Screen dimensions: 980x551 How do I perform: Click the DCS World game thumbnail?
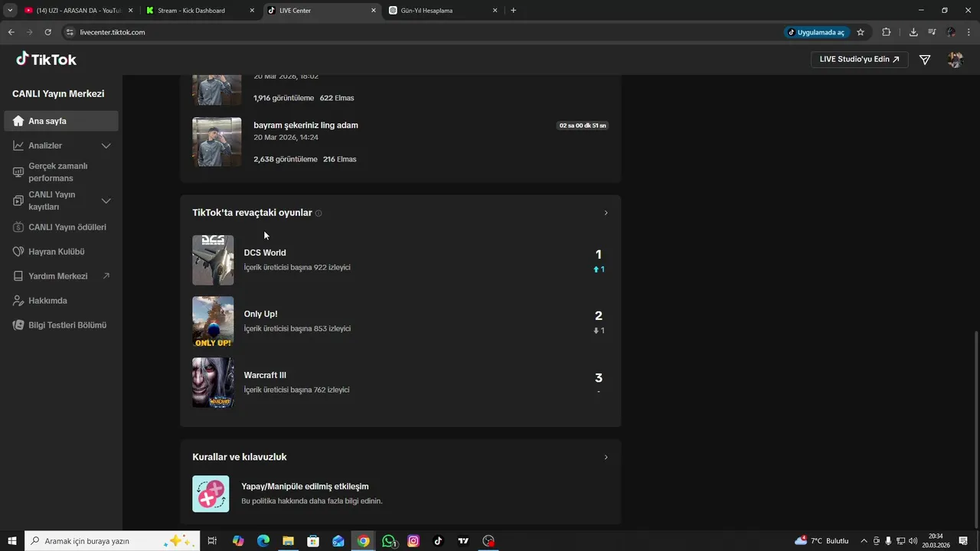pyautogui.click(x=213, y=260)
